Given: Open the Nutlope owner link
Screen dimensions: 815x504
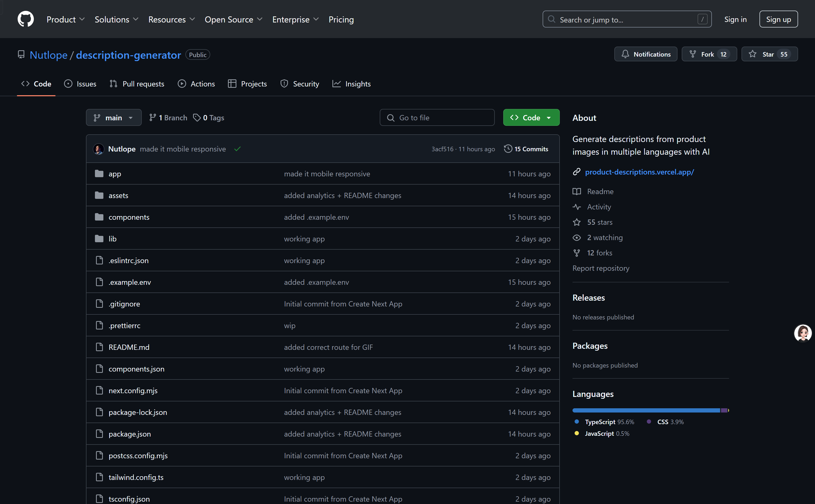Looking at the screenshot, I should pyautogui.click(x=48, y=55).
